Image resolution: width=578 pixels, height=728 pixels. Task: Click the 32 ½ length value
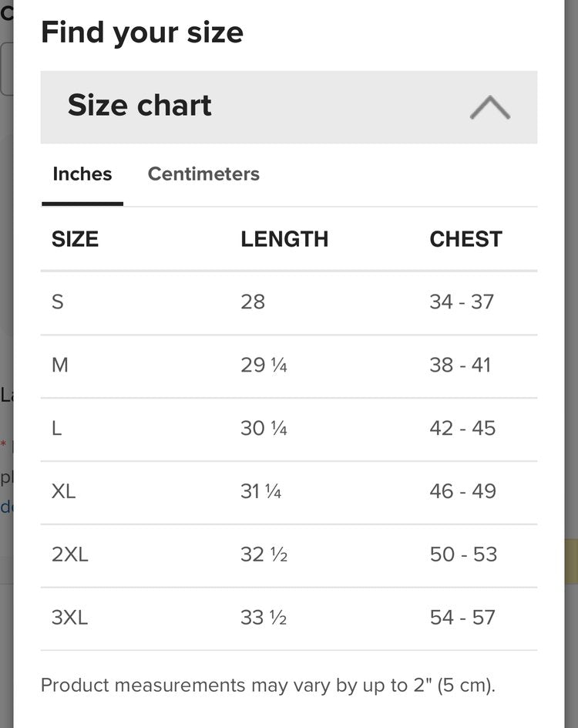pyautogui.click(x=264, y=554)
